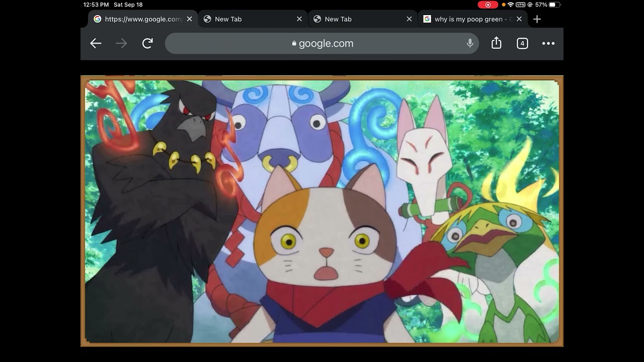Tap the 57% battery indicator
Image resolution: width=644 pixels, height=362 pixels.
tap(547, 5)
